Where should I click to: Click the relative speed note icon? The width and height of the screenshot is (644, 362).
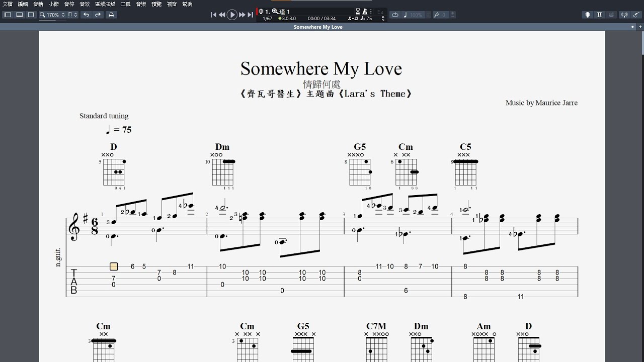point(406,15)
